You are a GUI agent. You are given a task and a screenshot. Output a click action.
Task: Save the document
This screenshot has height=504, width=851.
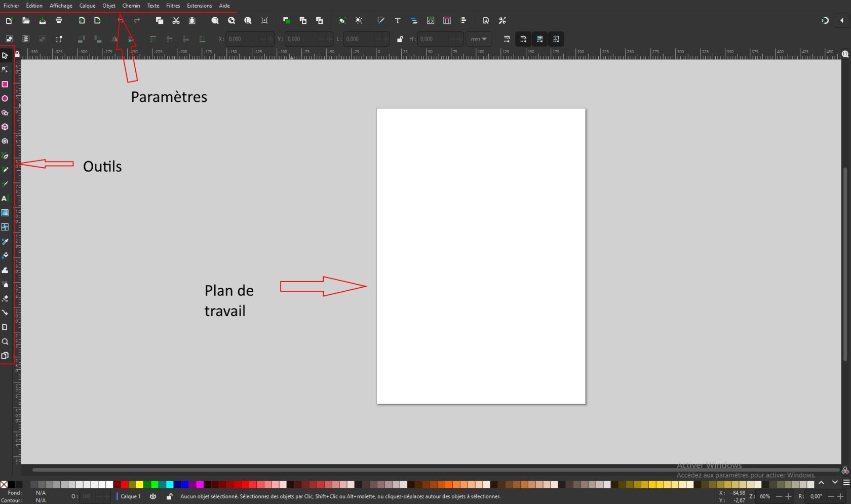43,20
